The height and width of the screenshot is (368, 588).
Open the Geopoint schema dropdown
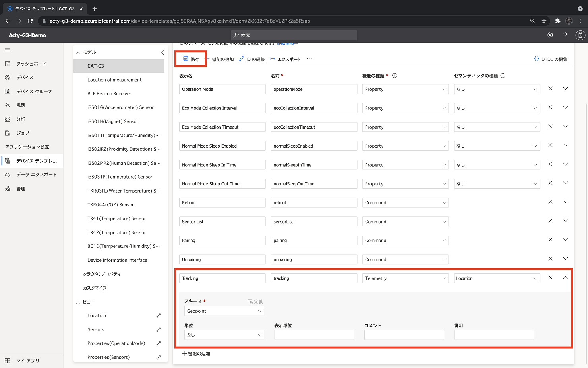pos(224,311)
